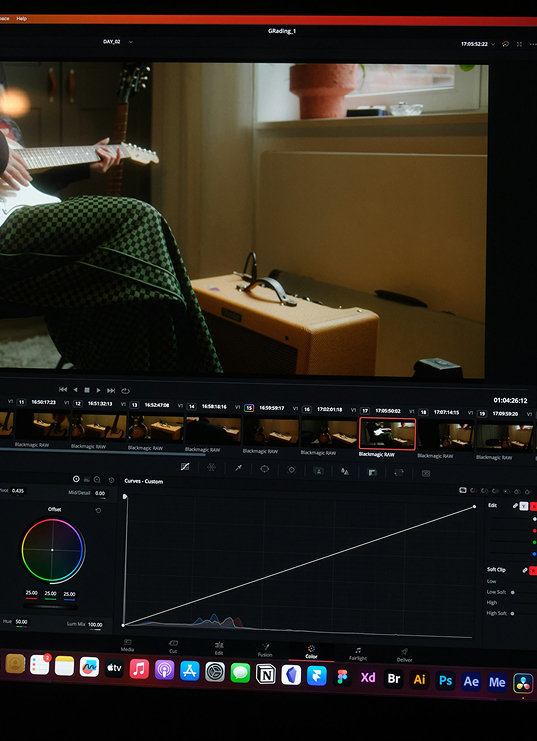Reset all primaries with the reset icon
Image resolution: width=537 pixels, height=741 pixels.
[112, 480]
